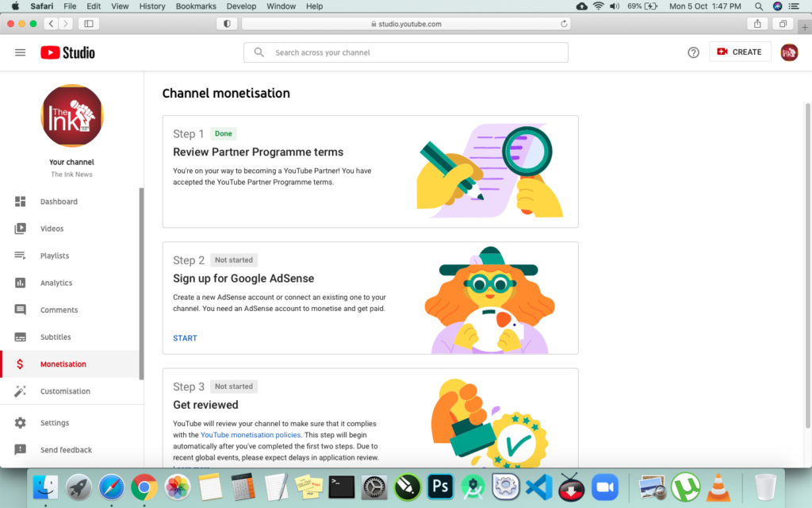Click battery percentage in menu bar
812x508 pixels.
tap(634, 6)
